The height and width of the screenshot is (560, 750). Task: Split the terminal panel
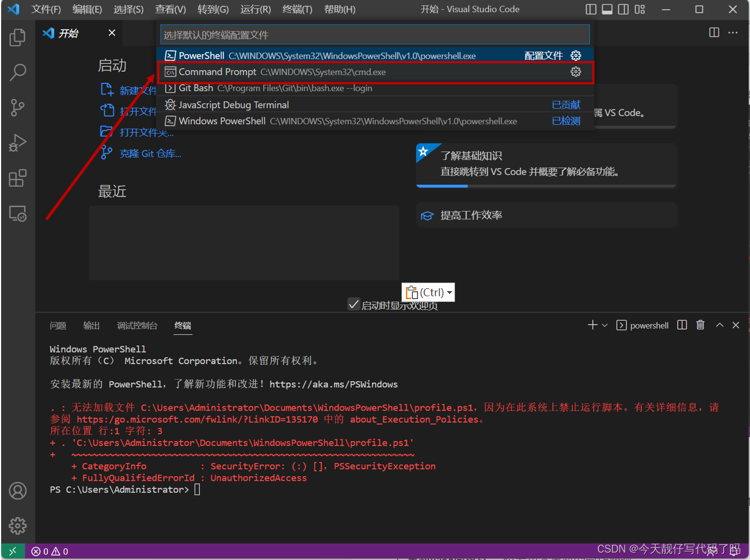682,325
